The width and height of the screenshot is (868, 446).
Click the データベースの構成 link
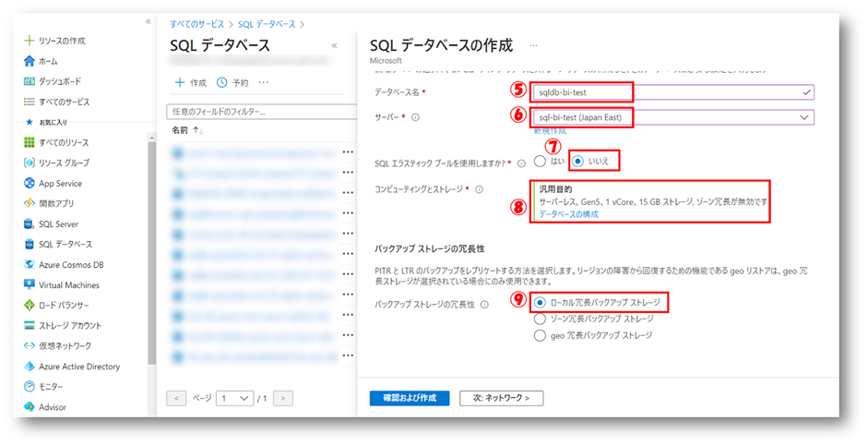tap(568, 214)
